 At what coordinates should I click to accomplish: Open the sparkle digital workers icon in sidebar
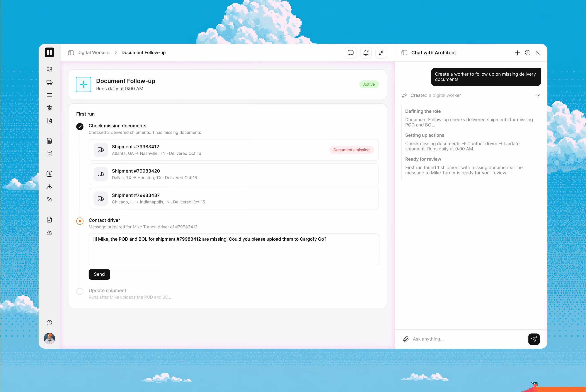(x=49, y=199)
